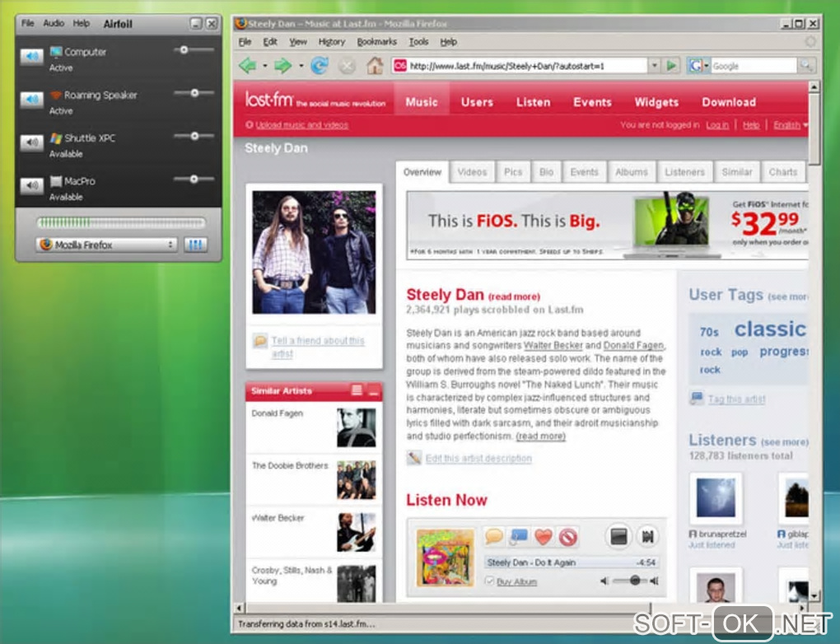Reload the page in Firefox
This screenshot has height=644, width=840.
[x=320, y=66]
